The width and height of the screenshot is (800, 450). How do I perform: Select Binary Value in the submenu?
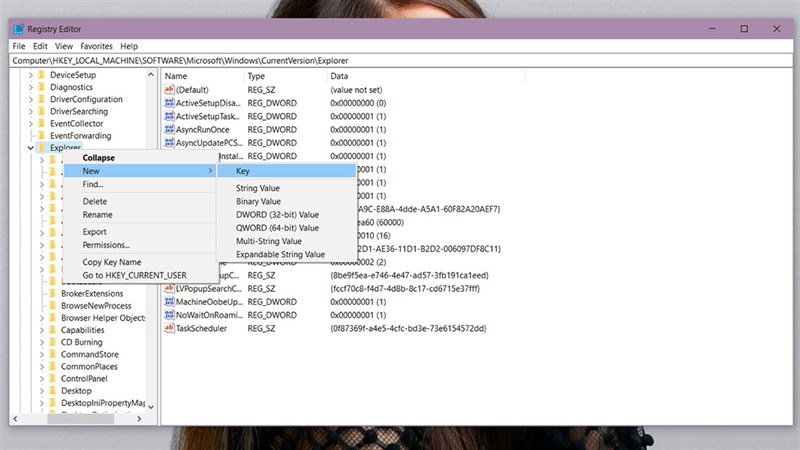(287, 202)
